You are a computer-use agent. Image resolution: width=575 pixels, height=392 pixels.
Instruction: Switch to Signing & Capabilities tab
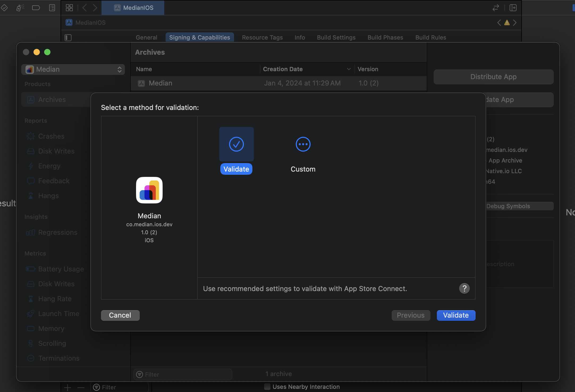(x=200, y=37)
